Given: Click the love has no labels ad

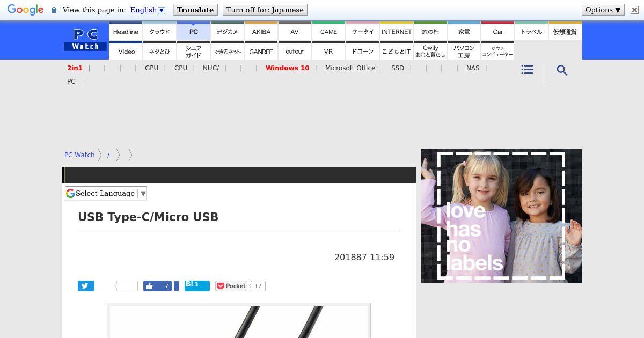Looking at the screenshot, I should pos(501,216).
